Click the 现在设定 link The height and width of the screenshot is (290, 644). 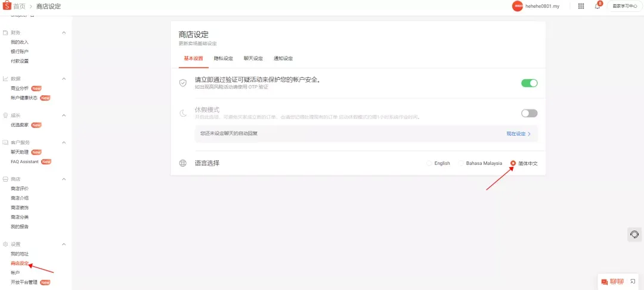click(x=518, y=134)
